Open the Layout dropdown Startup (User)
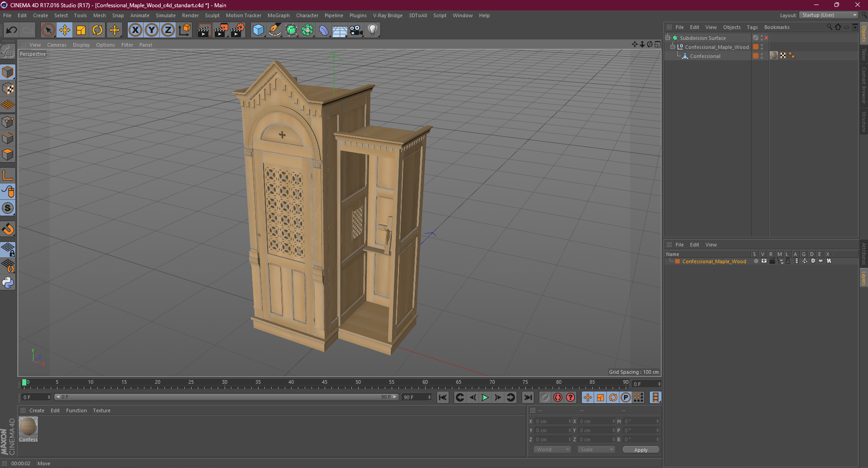868x468 pixels. pos(829,15)
